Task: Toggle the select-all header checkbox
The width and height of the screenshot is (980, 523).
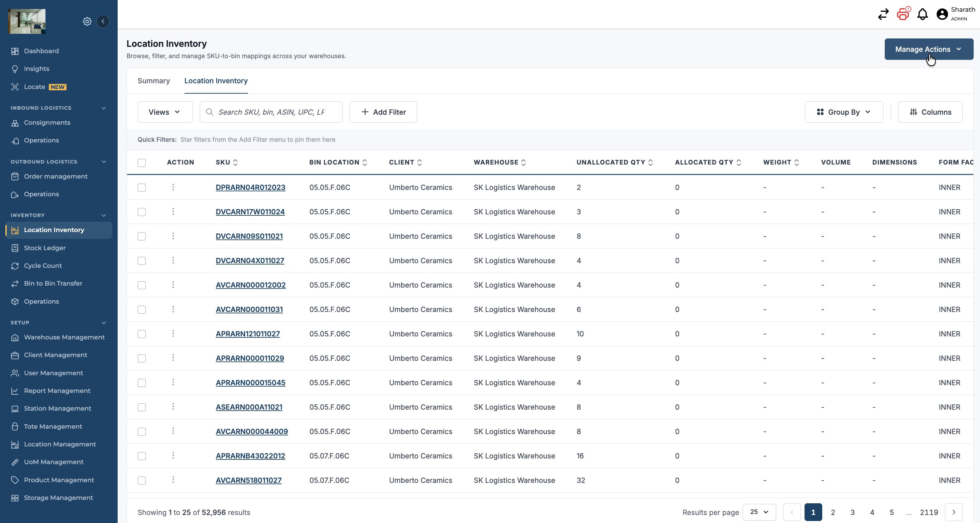Action: (x=142, y=163)
